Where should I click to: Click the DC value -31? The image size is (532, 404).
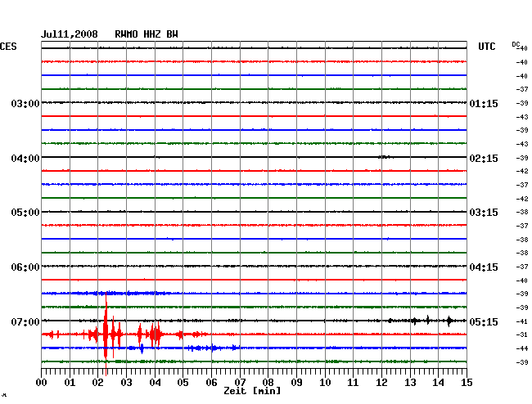(522, 334)
